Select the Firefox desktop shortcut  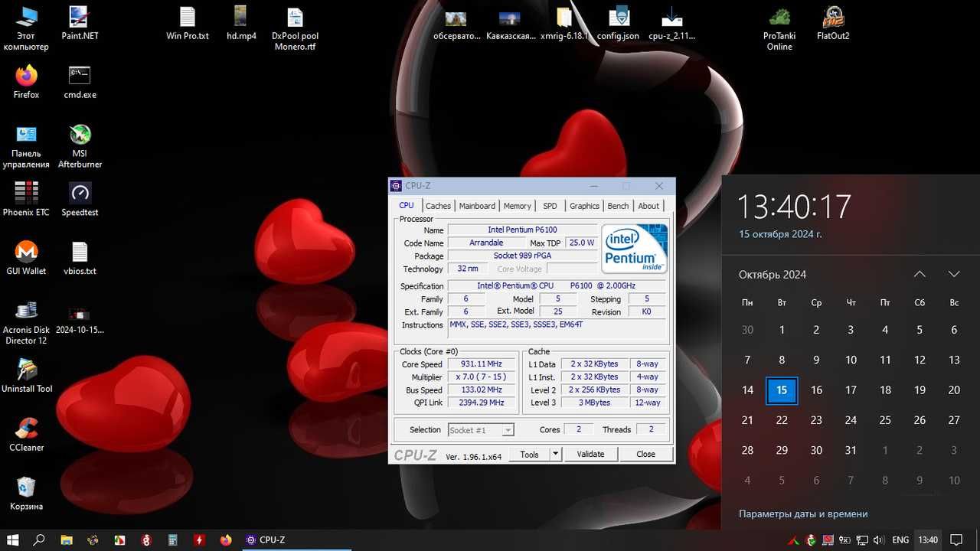click(26, 83)
